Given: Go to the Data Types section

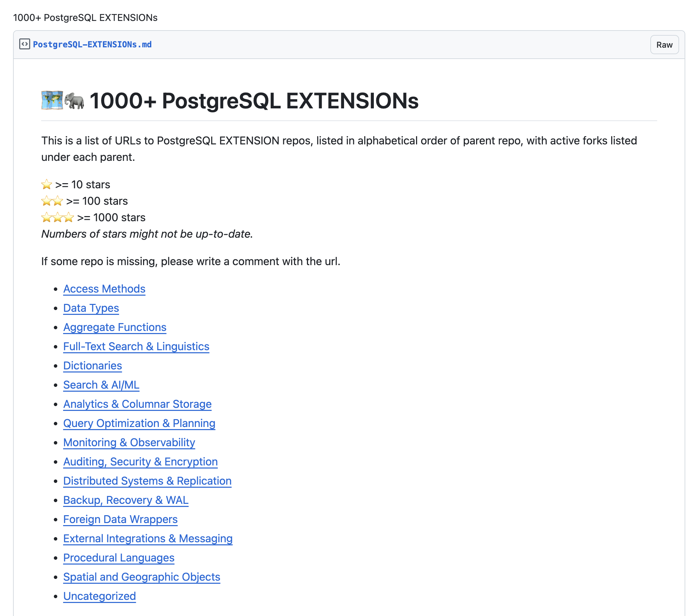Looking at the screenshot, I should coord(91,308).
